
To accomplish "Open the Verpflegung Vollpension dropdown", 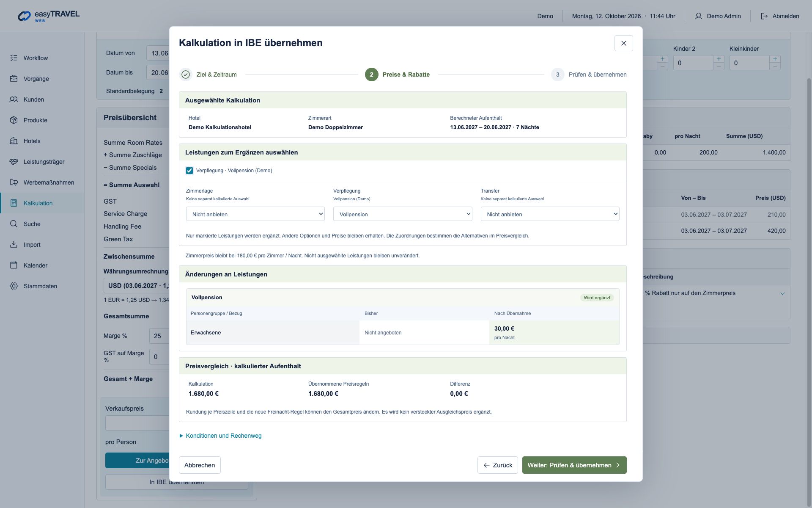I will [x=403, y=214].
